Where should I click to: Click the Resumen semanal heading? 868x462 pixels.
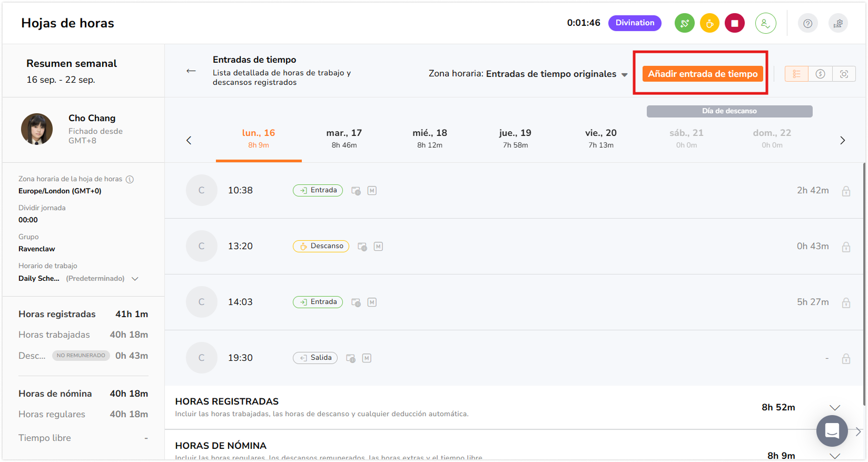click(72, 63)
